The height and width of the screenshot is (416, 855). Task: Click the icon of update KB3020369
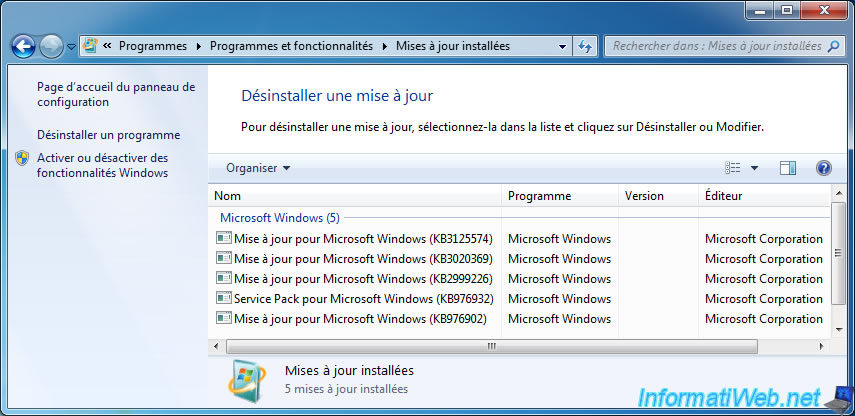pyautogui.click(x=224, y=258)
